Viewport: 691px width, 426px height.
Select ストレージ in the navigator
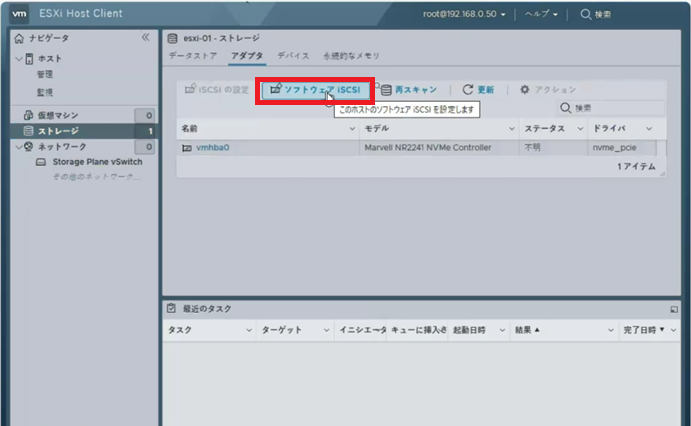coord(58,131)
